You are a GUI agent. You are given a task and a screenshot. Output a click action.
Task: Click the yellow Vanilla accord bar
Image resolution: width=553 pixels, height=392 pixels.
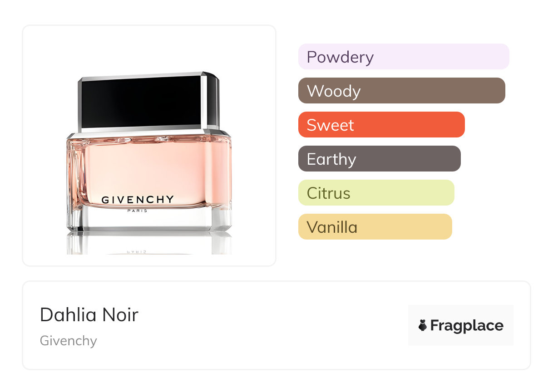click(x=375, y=227)
